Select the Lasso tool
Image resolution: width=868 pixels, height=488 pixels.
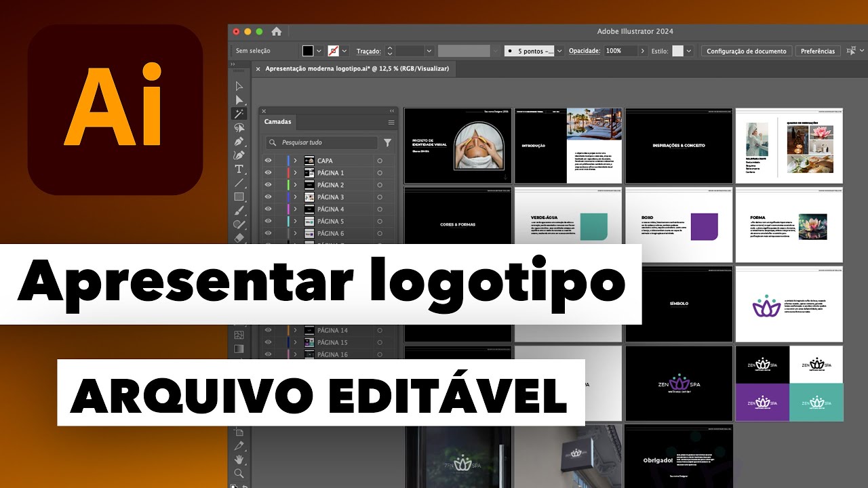point(239,127)
